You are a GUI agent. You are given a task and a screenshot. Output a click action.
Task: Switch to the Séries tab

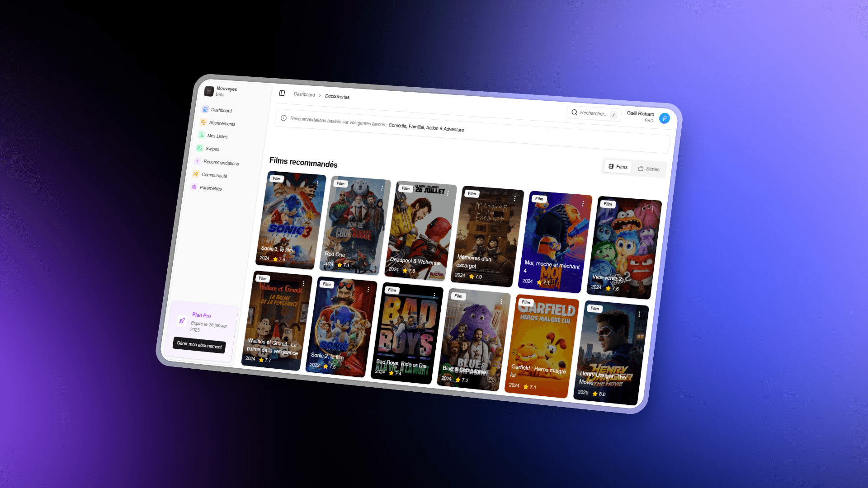tap(649, 169)
